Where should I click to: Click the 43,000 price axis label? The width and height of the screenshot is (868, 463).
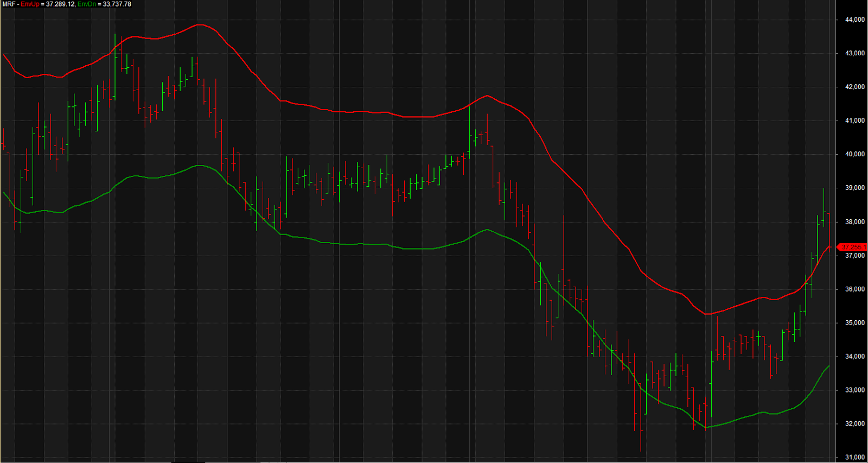pyautogui.click(x=855, y=53)
